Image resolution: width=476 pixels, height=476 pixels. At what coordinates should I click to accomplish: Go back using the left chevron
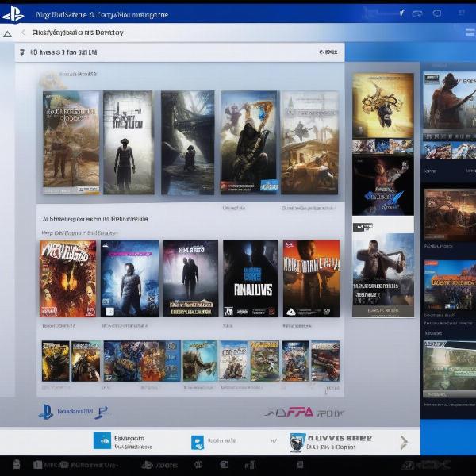coord(23,33)
